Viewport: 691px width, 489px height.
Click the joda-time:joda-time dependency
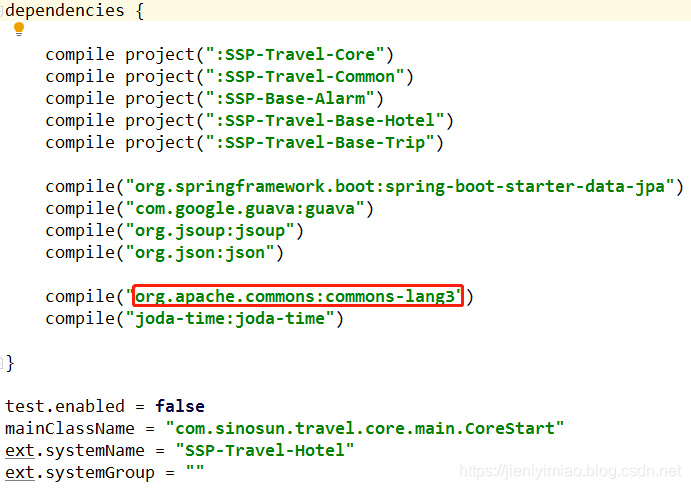click(x=230, y=319)
